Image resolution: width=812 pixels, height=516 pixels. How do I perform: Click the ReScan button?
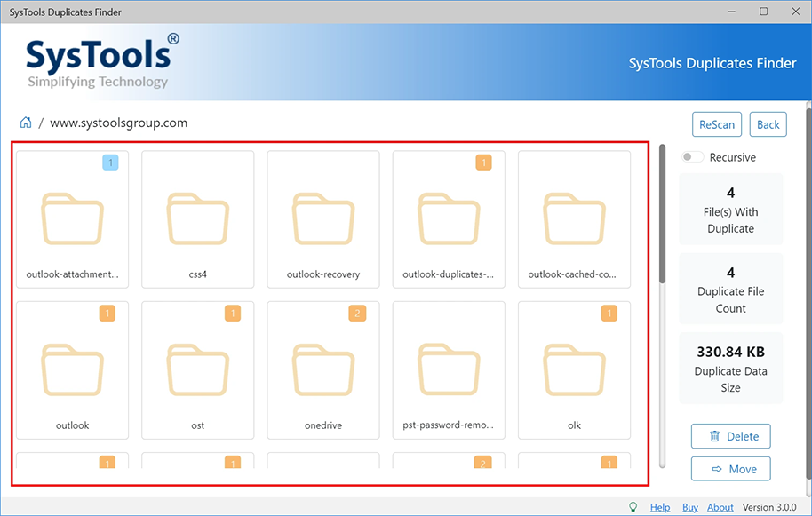(x=717, y=124)
